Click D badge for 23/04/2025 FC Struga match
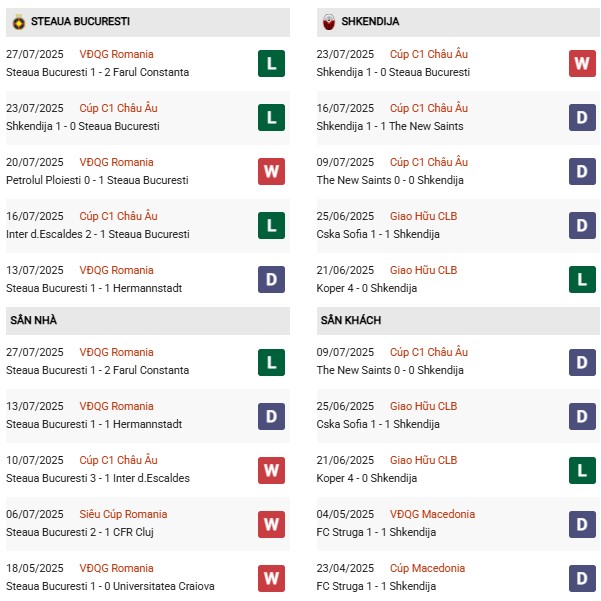The width and height of the screenshot is (601, 601). click(x=582, y=577)
